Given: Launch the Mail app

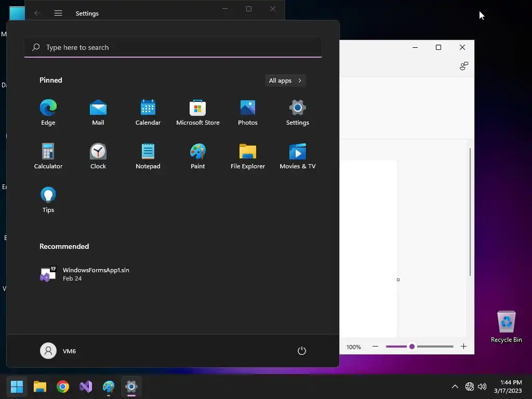Looking at the screenshot, I should pos(98,113).
